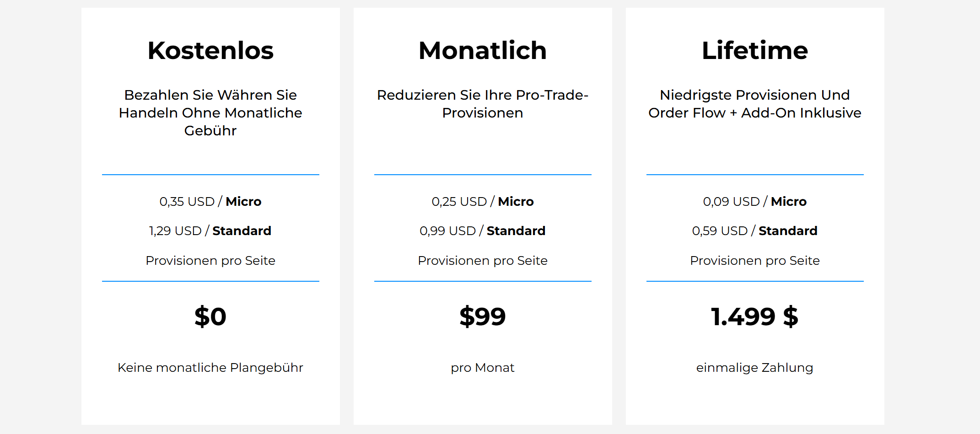
Task: Click the 0,35 USD / Micro rate
Action: [x=210, y=202]
